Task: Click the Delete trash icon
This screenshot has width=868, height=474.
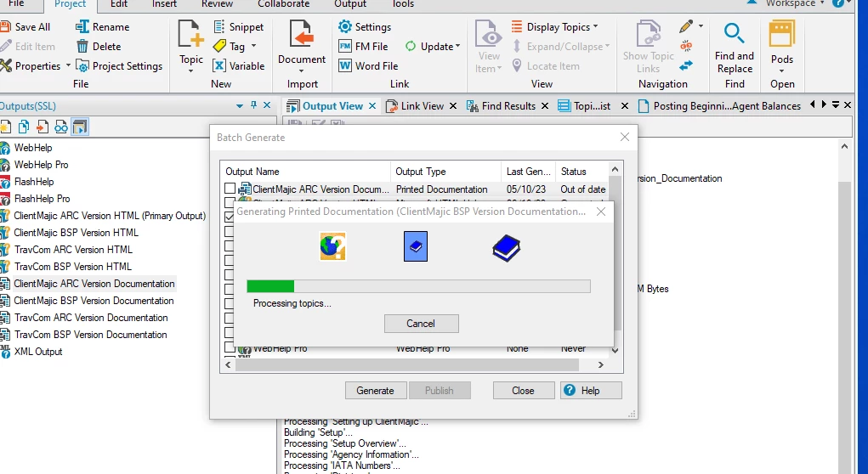Action: pos(82,47)
